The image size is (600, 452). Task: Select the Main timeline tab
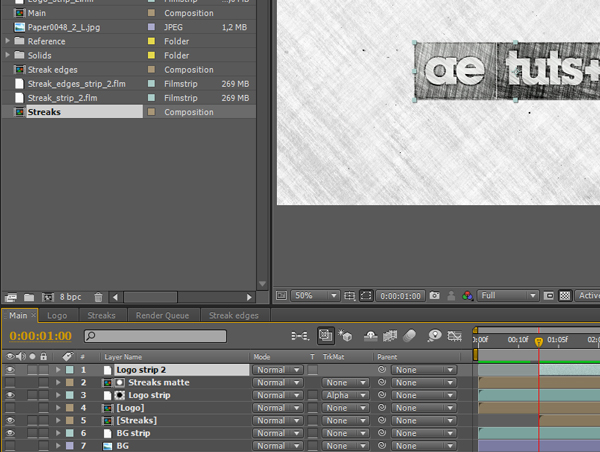pyautogui.click(x=18, y=316)
